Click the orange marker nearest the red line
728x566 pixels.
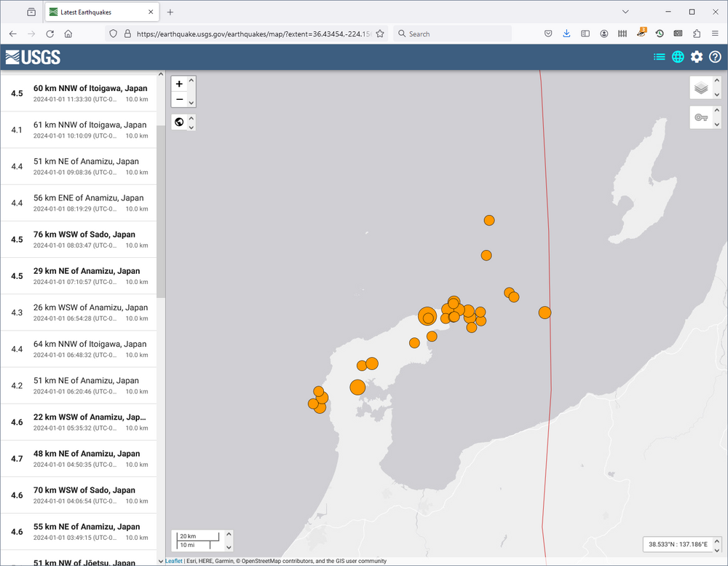pos(545,313)
